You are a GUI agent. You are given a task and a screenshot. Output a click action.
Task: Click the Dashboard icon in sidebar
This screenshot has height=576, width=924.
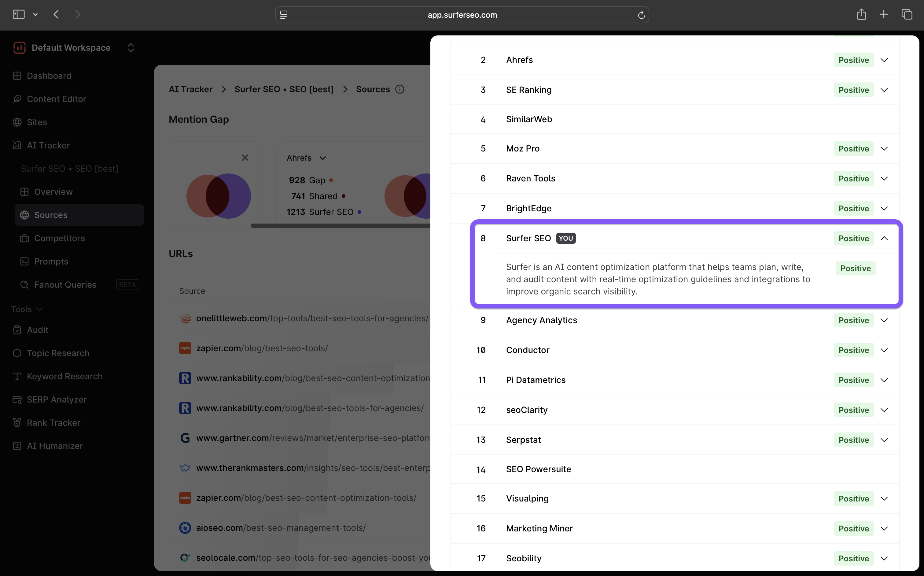[x=17, y=76]
